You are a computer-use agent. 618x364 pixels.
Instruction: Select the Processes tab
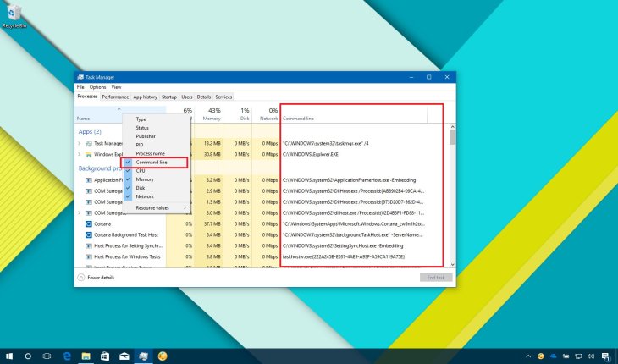tap(87, 97)
